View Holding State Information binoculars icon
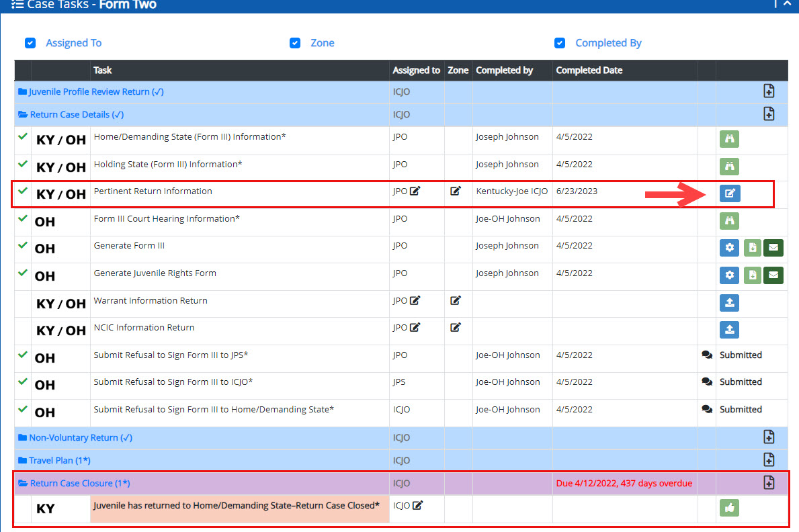Image resolution: width=799 pixels, height=532 pixels. click(x=729, y=166)
